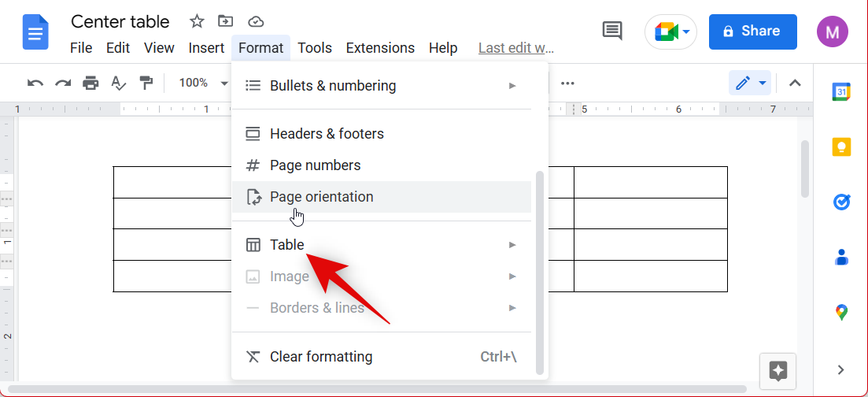The width and height of the screenshot is (868, 397).
Task: Open the Last edit history link
Action: pos(516,48)
